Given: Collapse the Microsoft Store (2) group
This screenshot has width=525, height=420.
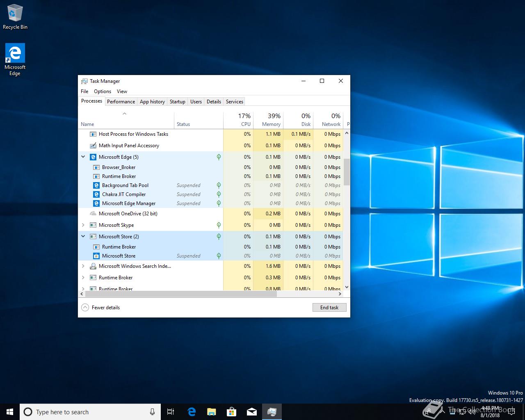Looking at the screenshot, I should click(x=83, y=236).
